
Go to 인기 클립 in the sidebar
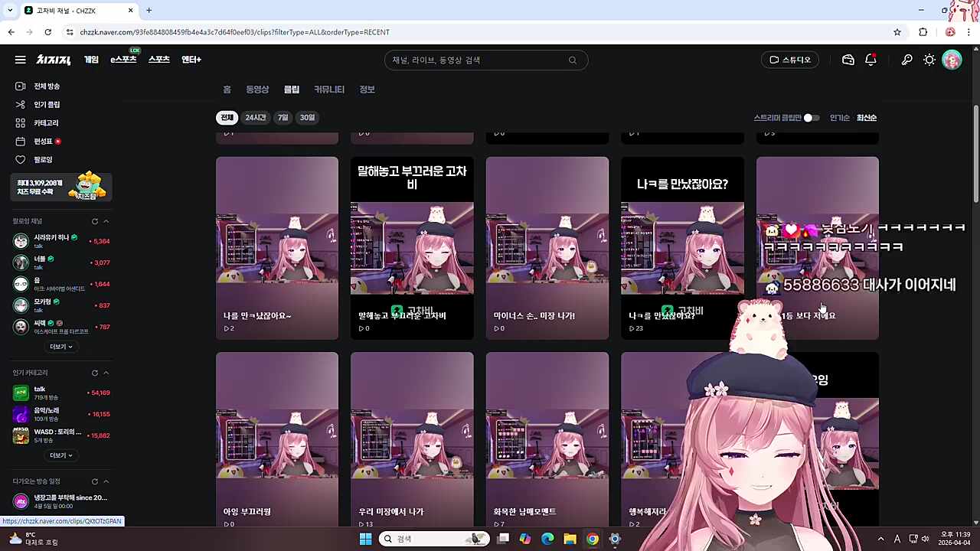[x=47, y=105]
